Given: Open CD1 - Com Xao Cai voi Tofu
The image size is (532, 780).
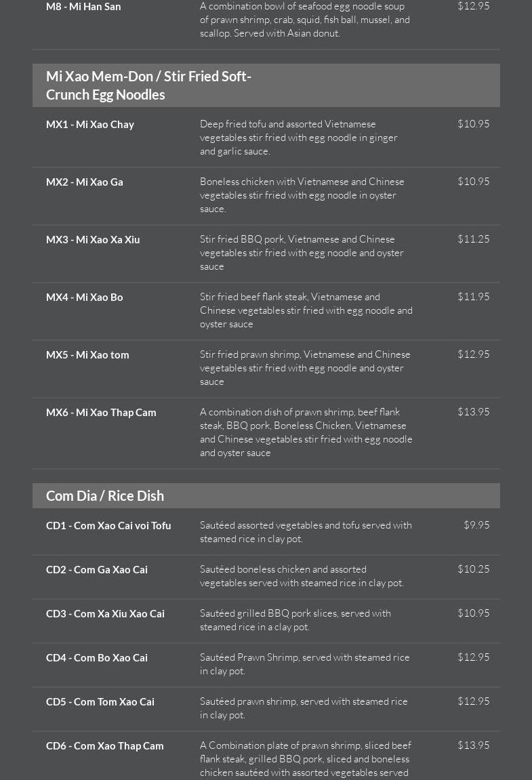Looking at the screenshot, I should 108,526.
